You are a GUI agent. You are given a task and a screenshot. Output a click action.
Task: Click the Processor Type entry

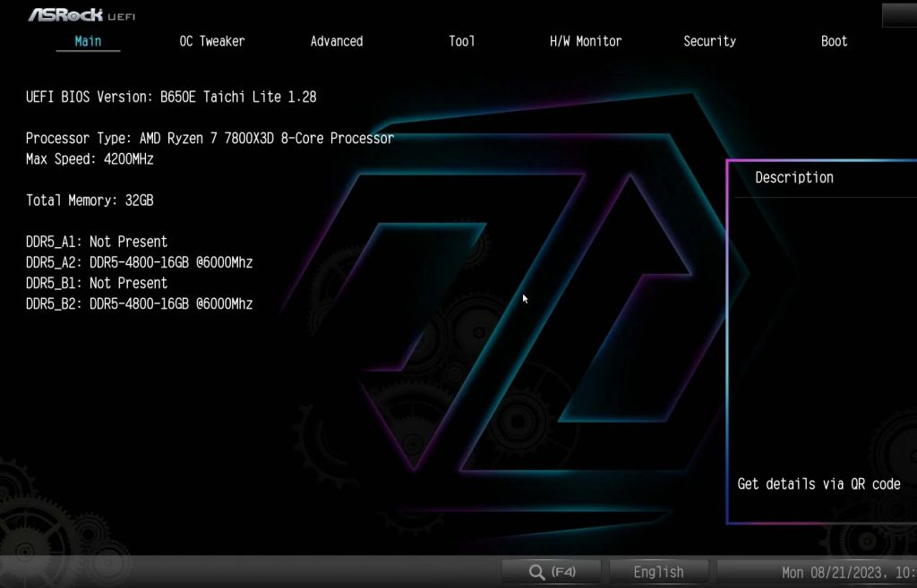[210, 138]
